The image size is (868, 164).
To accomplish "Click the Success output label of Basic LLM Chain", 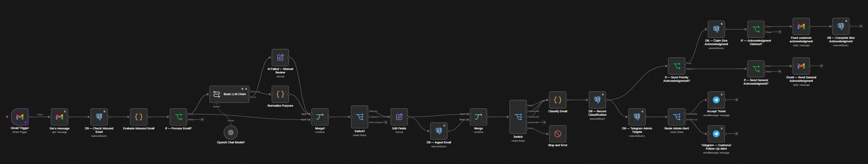I will point(256,92).
